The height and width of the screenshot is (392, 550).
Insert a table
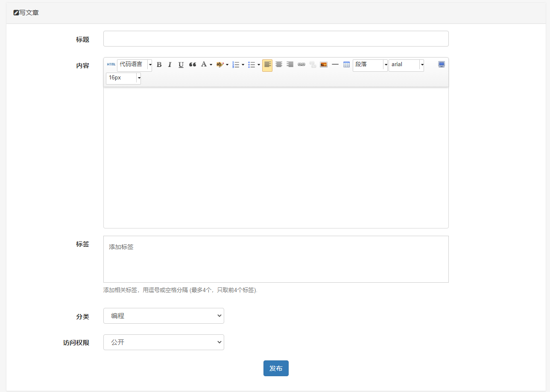346,64
